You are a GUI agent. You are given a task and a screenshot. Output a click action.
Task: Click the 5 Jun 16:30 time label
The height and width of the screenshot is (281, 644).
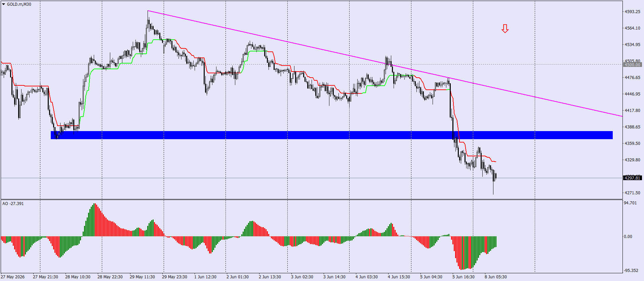pos(464,277)
